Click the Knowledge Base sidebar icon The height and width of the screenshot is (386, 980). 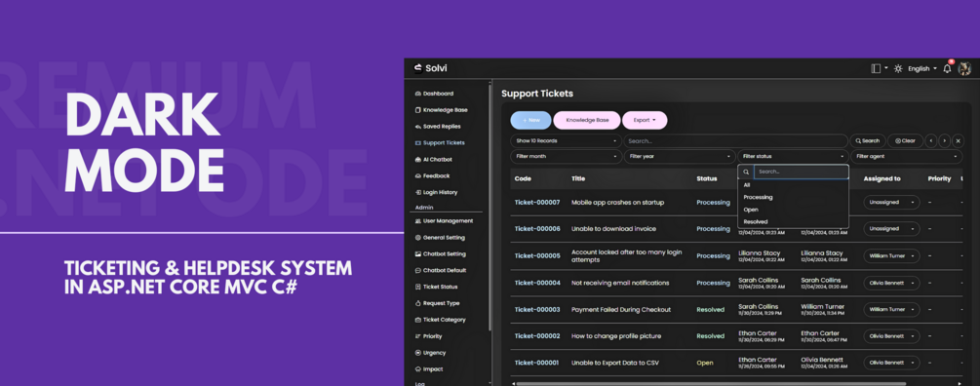click(x=418, y=110)
